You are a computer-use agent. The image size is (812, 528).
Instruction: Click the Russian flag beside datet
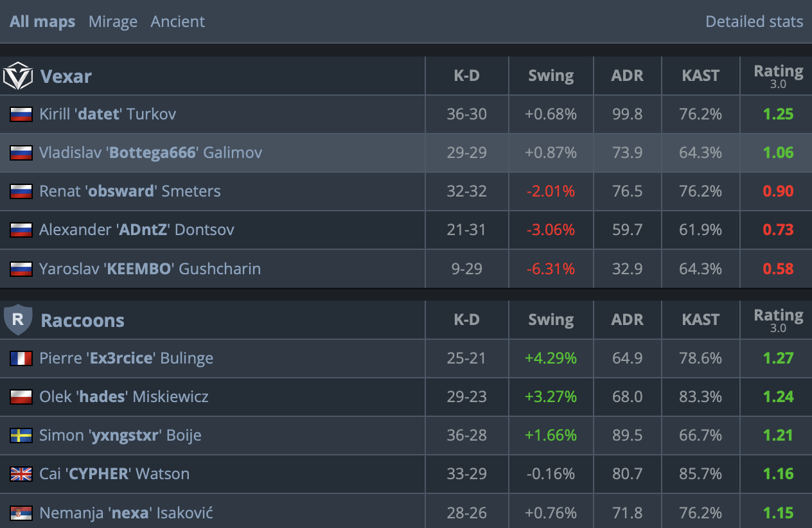click(x=21, y=114)
